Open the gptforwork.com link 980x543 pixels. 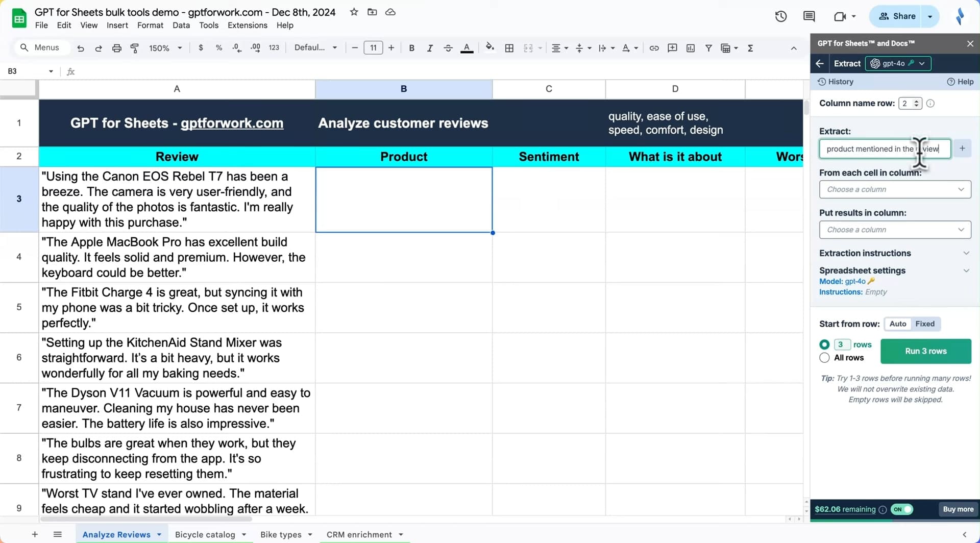(232, 123)
